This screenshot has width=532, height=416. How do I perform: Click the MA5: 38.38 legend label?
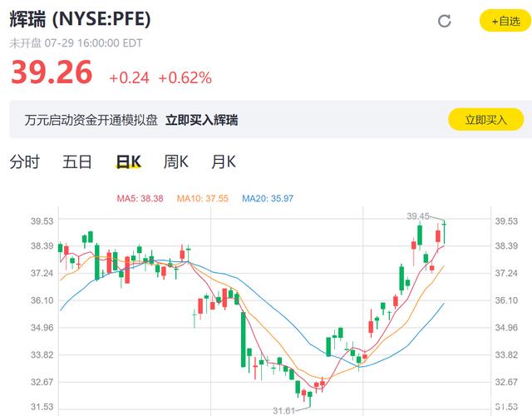140,198
